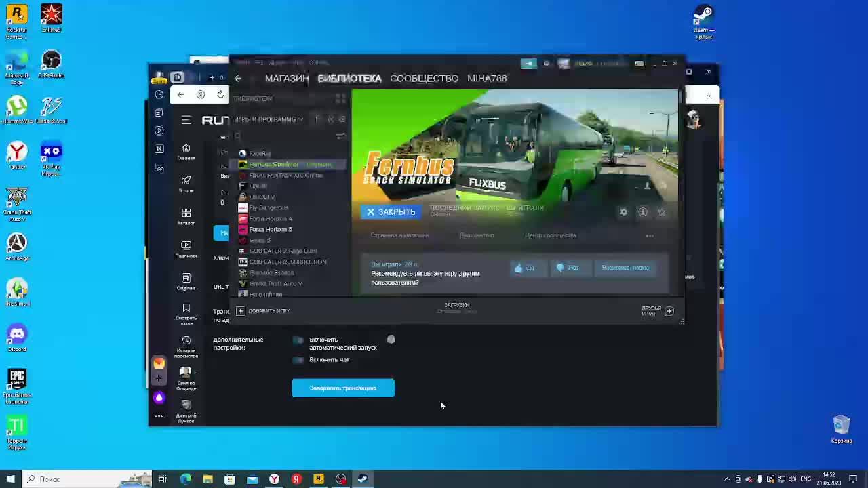Switch to Steam in taskbar
The image size is (868, 488).
pyautogui.click(x=363, y=479)
